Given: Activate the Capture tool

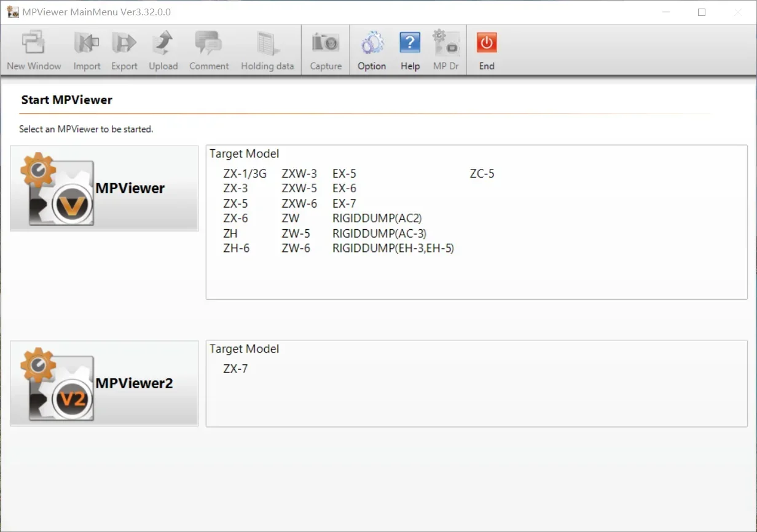Looking at the screenshot, I should click(x=325, y=43).
